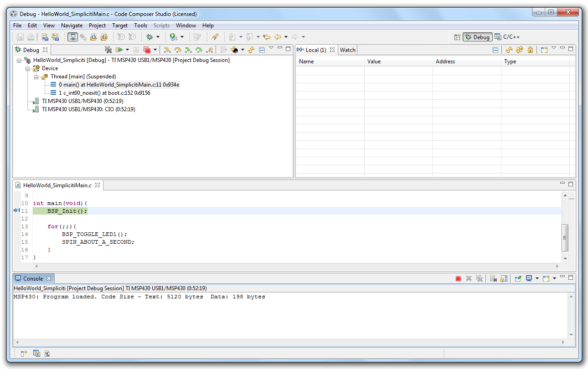
Task: Click the Reload Program icon in main toolbar
Action: tap(104, 37)
